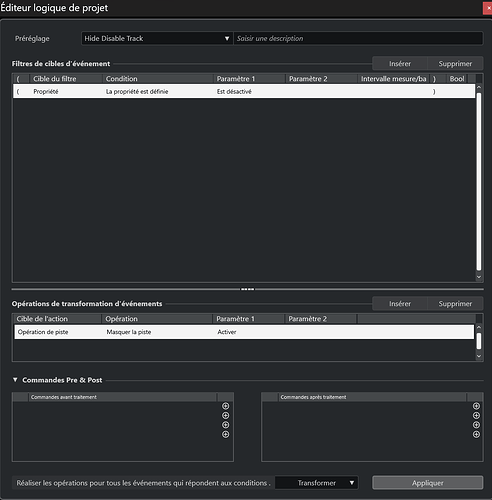This screenshot has width=492, height=500.
Task: Click Insérer in the Filtres de cibles section
Action: [400, 63]
